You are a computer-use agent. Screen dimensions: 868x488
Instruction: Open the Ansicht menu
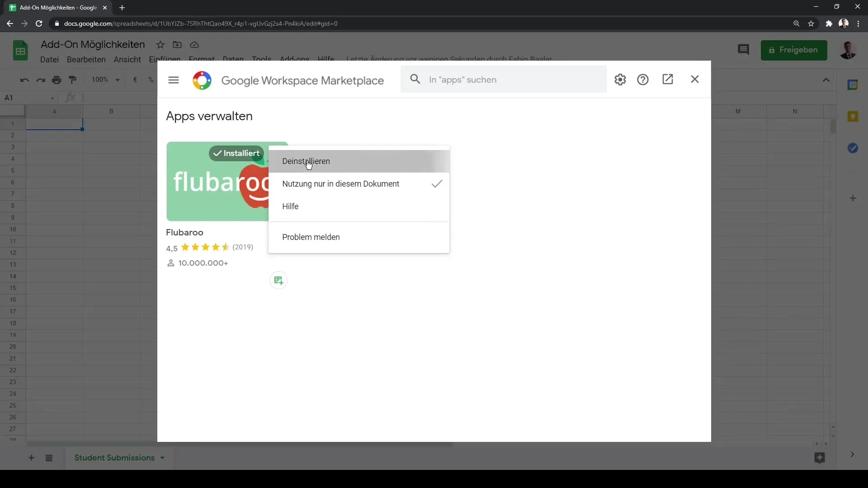click(x=127, y=59)
